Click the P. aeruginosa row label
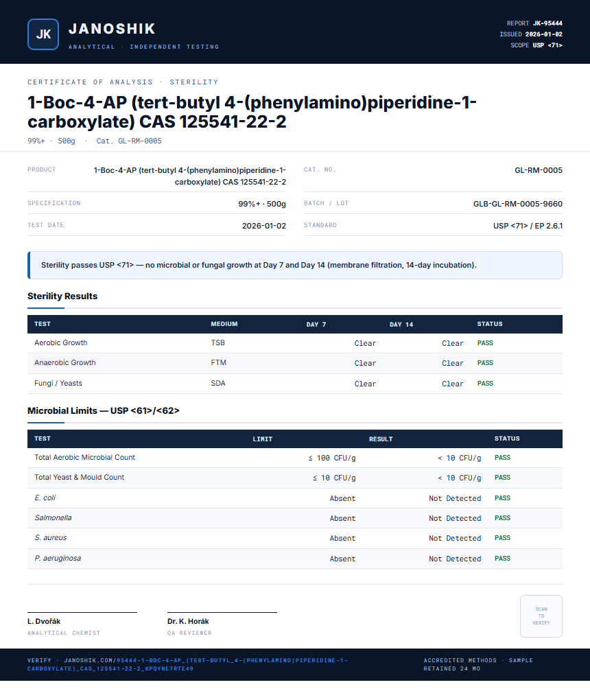Viewport: 590px width, 700px height. point(58,559)
